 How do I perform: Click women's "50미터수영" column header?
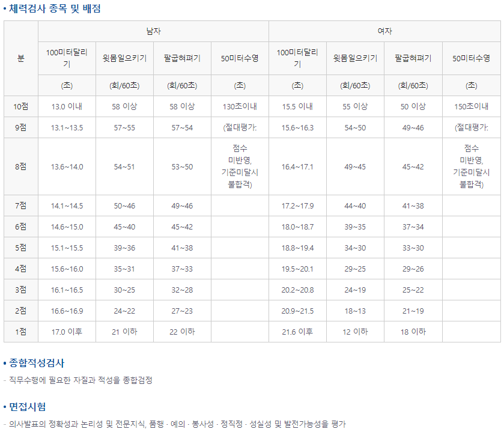(472, 58)
